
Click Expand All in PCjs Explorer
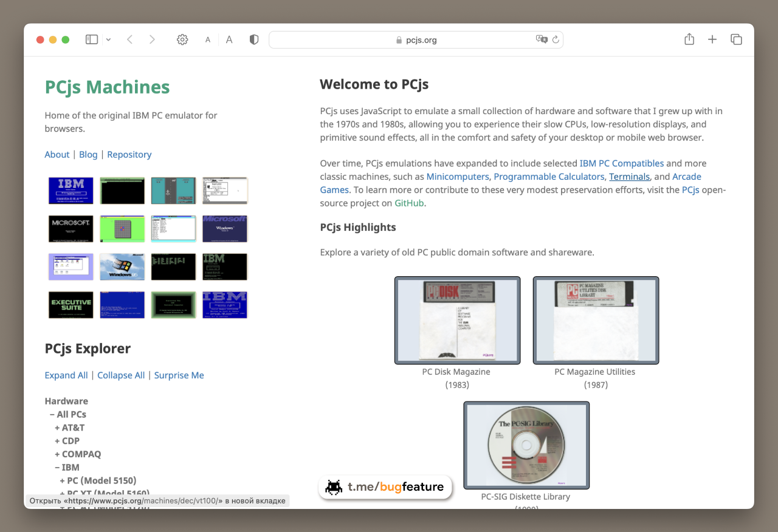(66, 375)
